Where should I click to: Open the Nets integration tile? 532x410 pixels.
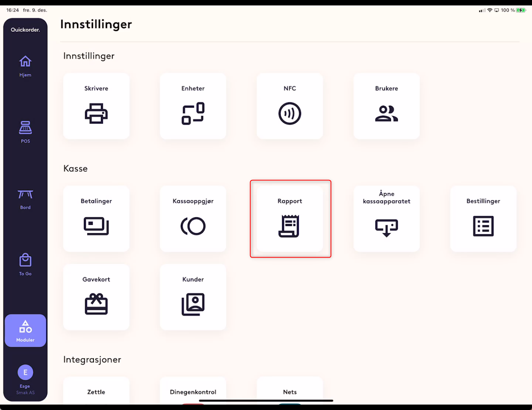click(x=290, y=390)
